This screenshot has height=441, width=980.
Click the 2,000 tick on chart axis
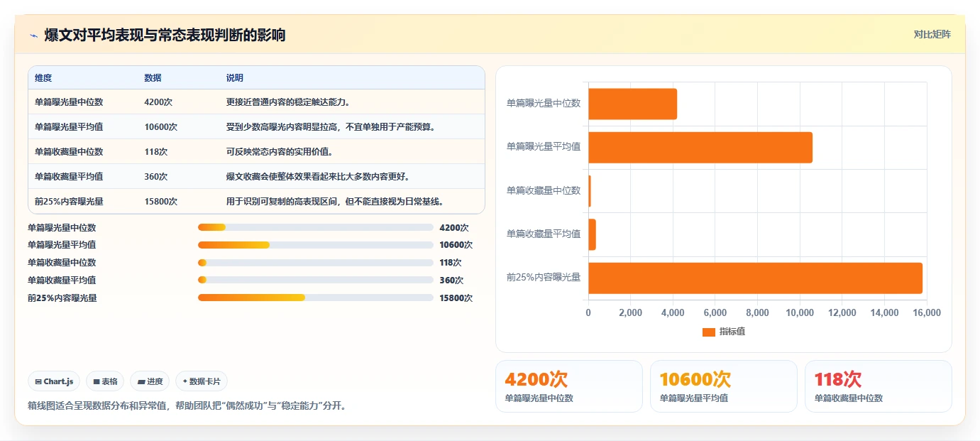[x=630, y=312]
